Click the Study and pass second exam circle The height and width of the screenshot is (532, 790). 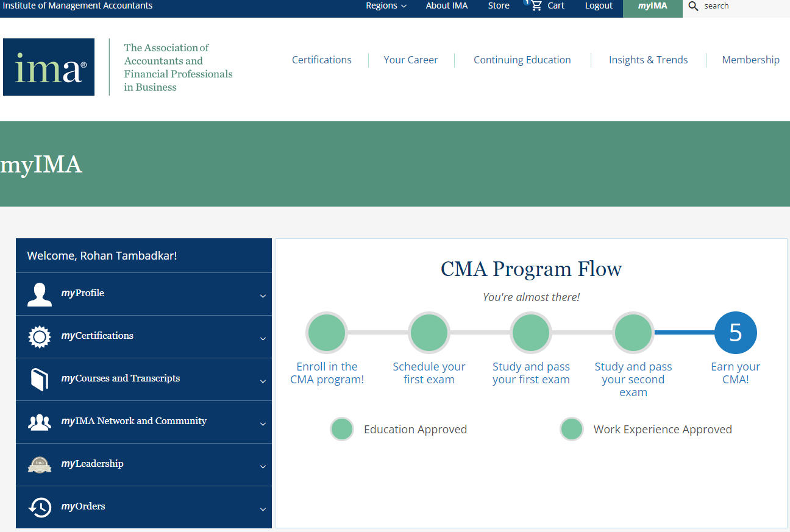(x=633, y=333)
